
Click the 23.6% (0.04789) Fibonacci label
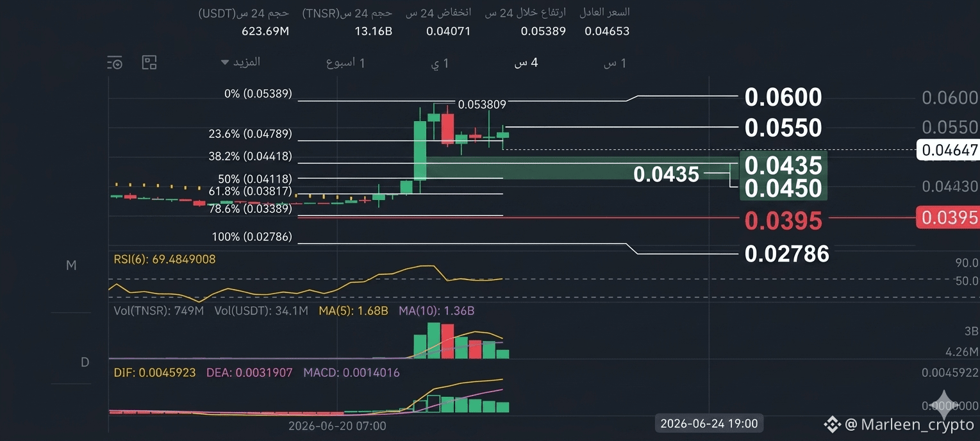coord(251,134)
